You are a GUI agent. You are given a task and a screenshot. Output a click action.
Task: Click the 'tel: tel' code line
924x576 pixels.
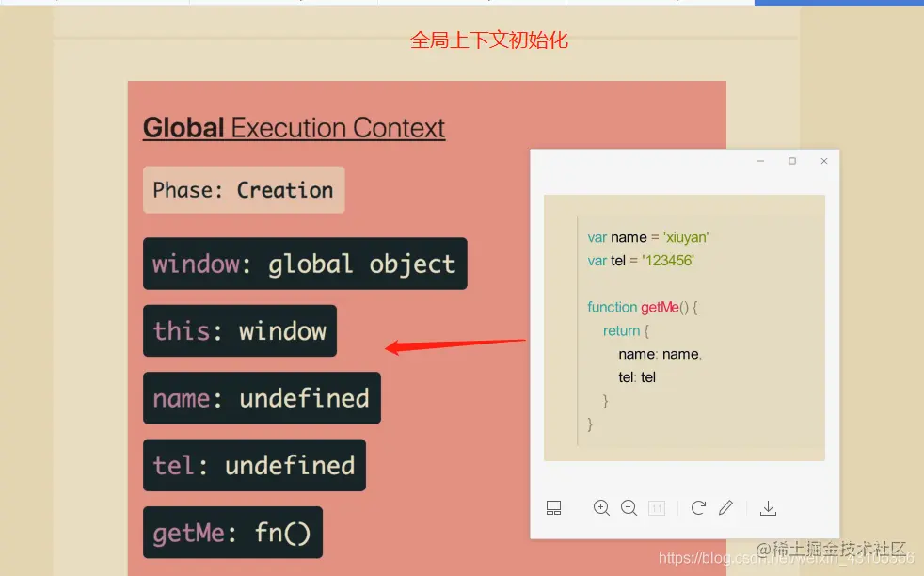[x=637, y=377]
